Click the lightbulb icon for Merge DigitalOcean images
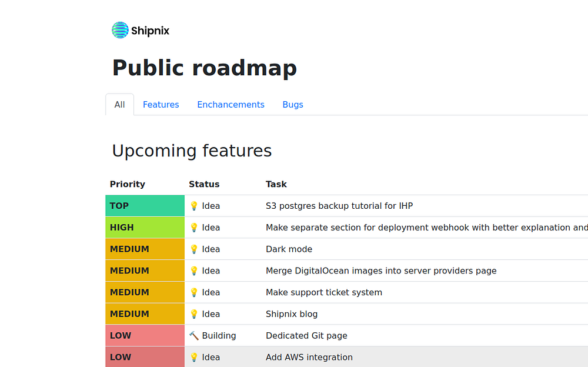 point(194,271)
